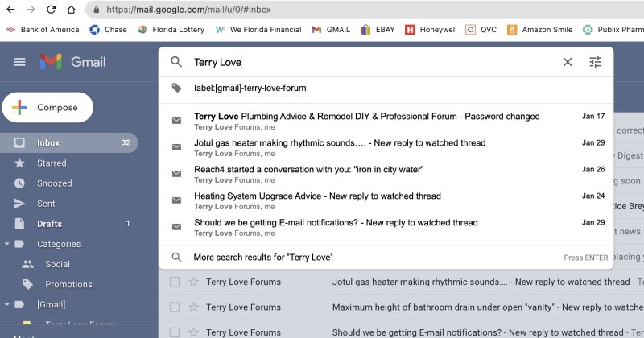This screenshot has width=644, height=338.
Task: Open the Drafts folder
Action: [x=69, y=224]
